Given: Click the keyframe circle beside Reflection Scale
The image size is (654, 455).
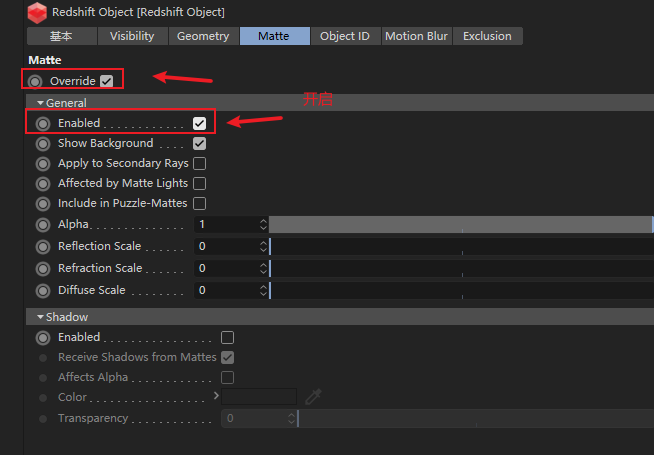Looking at the screenshot, I should click(x=43, y=246).
